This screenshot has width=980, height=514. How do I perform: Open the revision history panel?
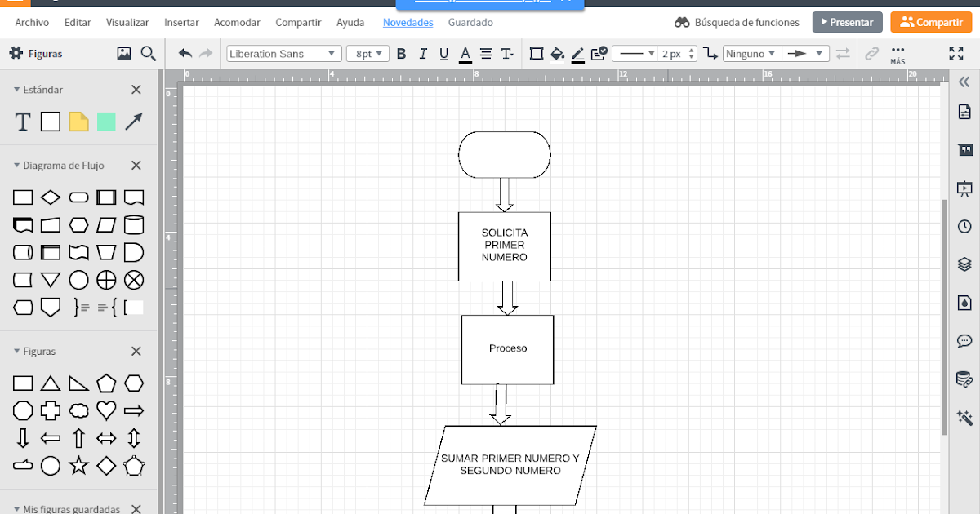pyautogui.click(x=964, y=227)
